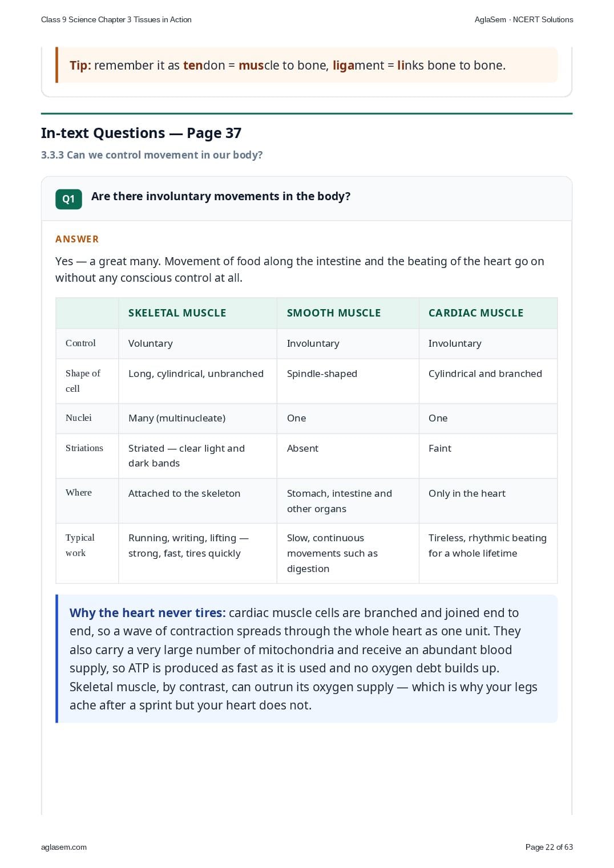Screen dimensions: 614x868
Task: Click the orange ANSWER label
Action: click(x=77, y=239)
